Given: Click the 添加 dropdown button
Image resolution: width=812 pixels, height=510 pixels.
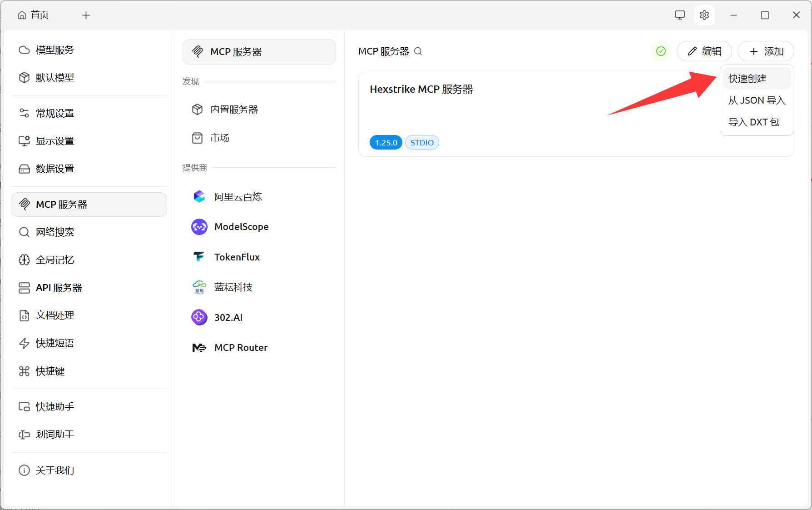Looking at the screenshot, I should coord(766,51).
